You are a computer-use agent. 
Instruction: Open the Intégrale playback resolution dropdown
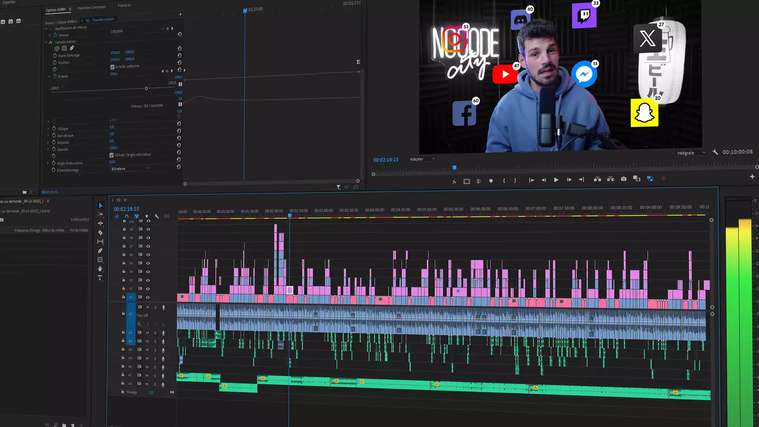[691, 153]
